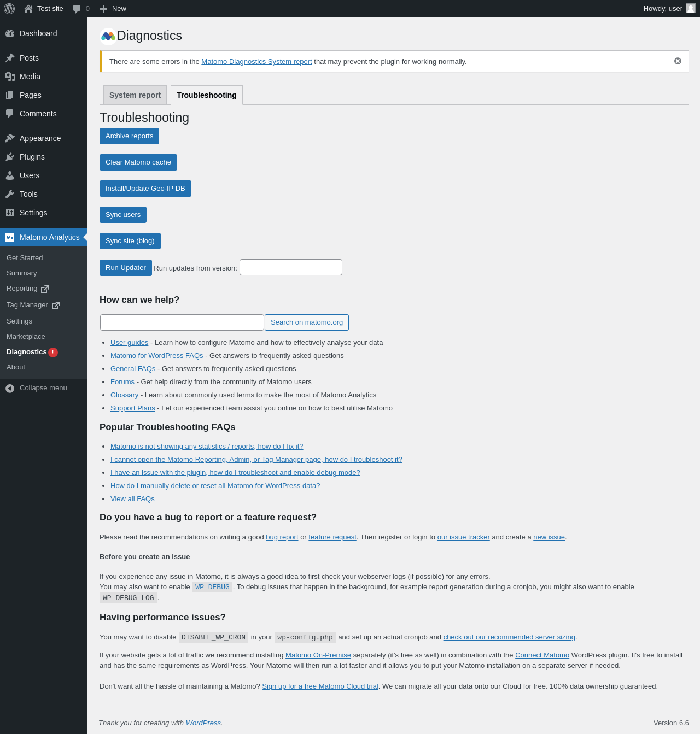Click the New plus item in admin bar
The width and height of the screenshot is (700, 734).
(x=113, y=9)
